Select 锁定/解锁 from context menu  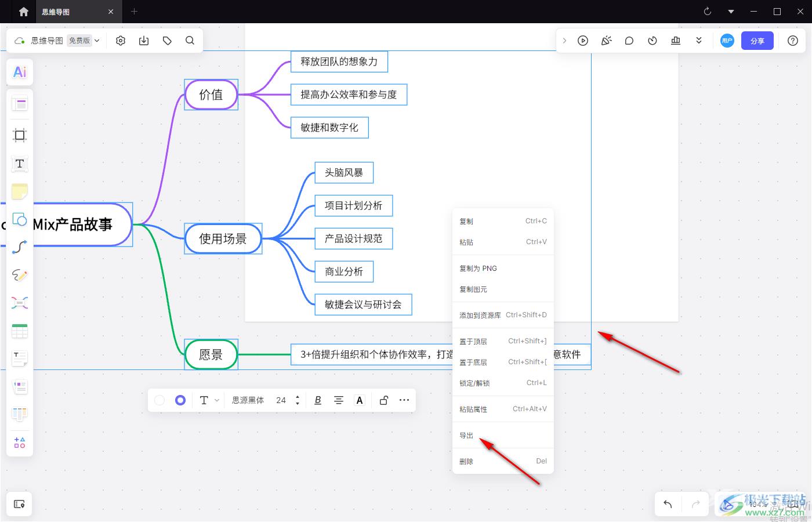[x=503, y=383]
